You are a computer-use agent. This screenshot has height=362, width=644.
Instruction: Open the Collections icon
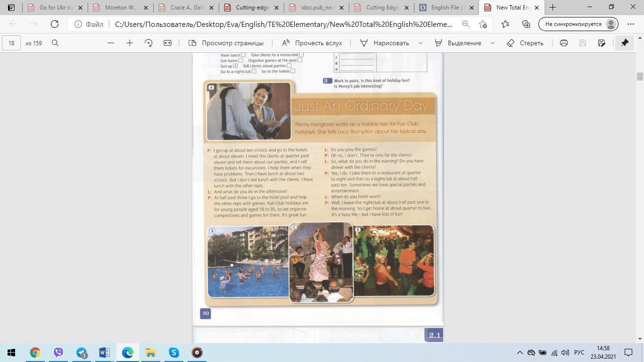tap(526, 24)
